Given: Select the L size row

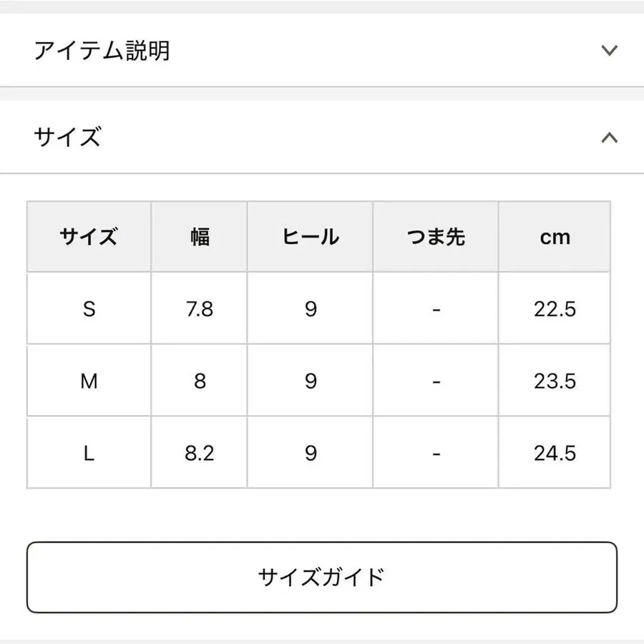Looking at the screenshot, I should click(x=89, y=452).
